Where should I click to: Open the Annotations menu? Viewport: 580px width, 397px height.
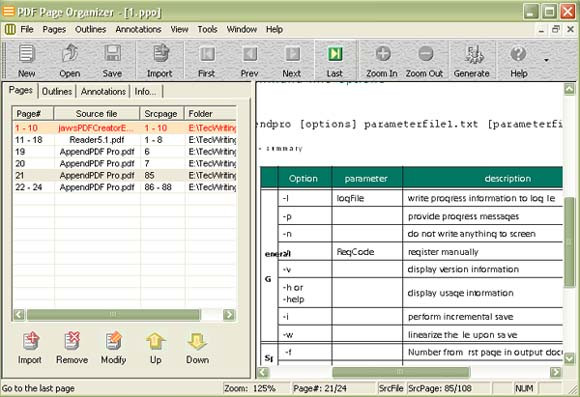(x=138, y=29)
